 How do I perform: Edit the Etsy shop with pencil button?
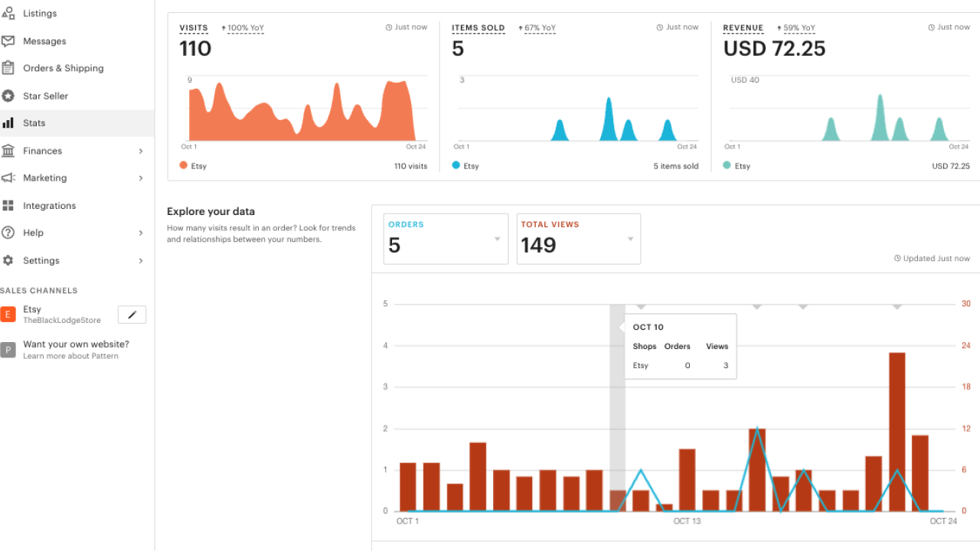point(132,315)
